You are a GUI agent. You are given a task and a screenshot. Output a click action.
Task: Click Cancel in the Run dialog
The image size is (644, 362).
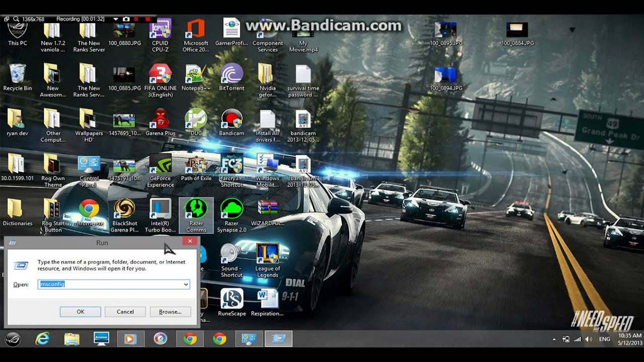coord(125,312)
